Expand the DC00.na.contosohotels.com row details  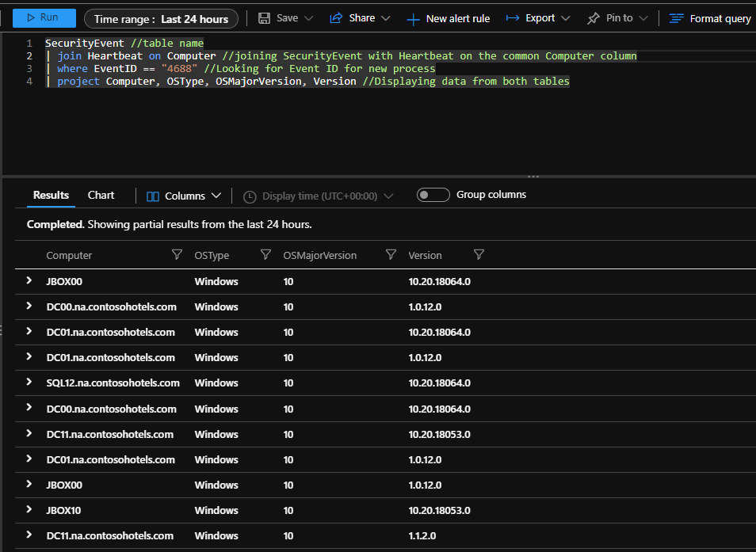[29, 306]
